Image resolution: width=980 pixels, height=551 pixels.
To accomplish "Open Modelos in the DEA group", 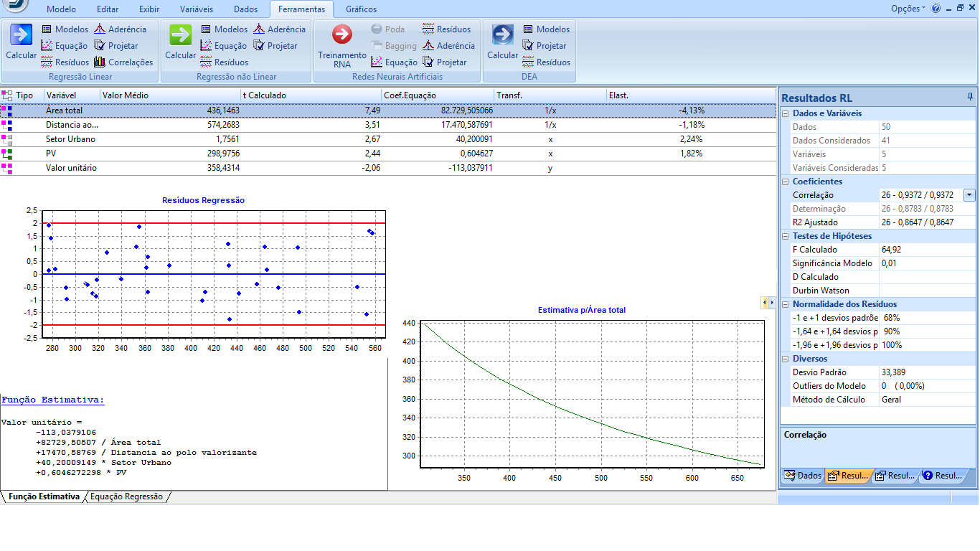I will click(x=546, y=29).
